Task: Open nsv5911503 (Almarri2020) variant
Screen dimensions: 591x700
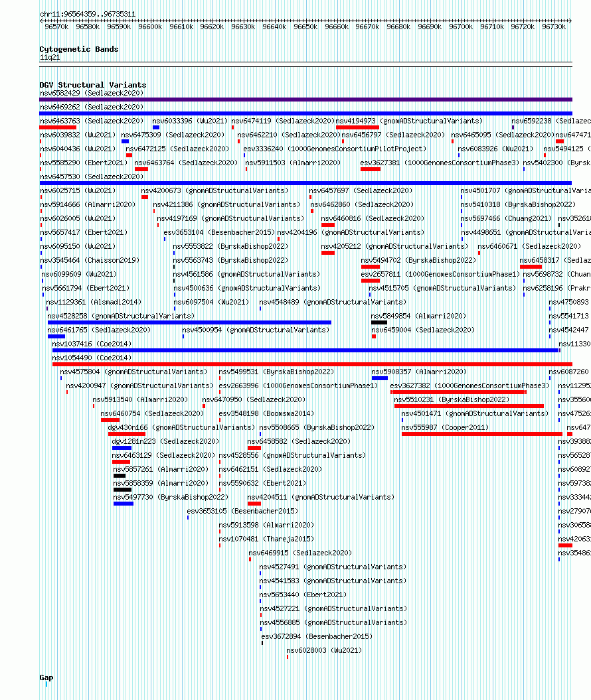Action: click(x=293, y=163)
